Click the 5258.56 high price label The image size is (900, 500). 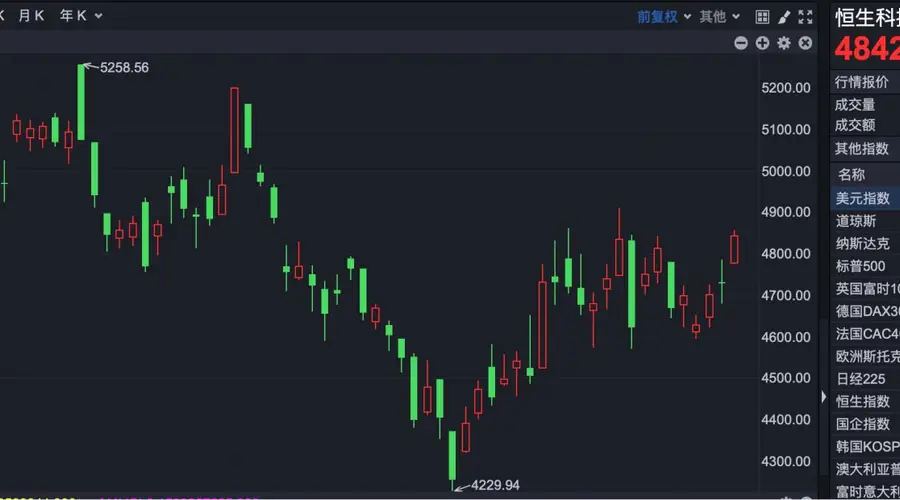coord(124,68)
